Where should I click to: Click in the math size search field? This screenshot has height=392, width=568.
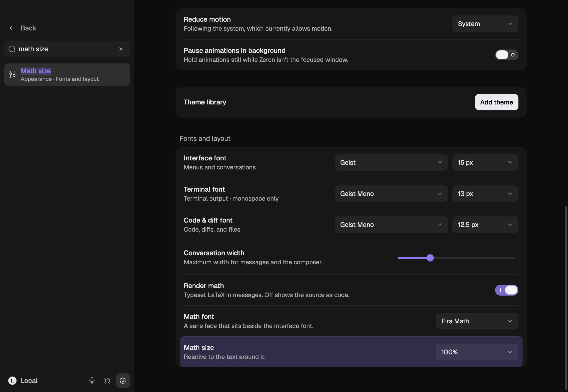tap(67, 49)
